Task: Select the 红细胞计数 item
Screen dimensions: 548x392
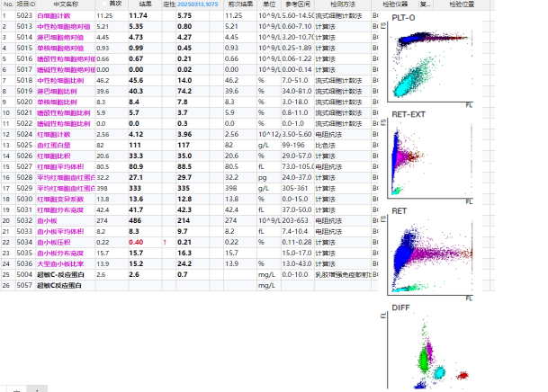Action: click(54, 134)
